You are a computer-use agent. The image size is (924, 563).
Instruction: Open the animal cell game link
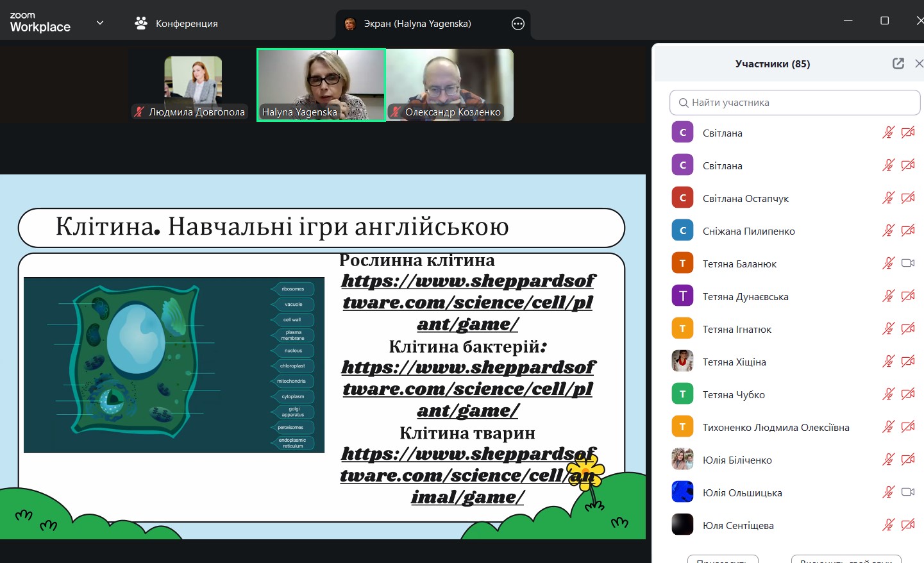467,475
